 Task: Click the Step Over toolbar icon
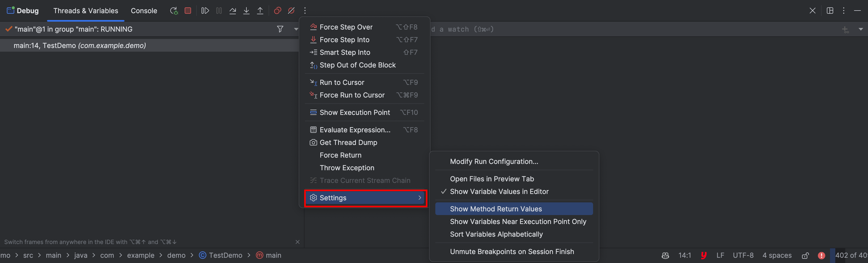[232, 11]
